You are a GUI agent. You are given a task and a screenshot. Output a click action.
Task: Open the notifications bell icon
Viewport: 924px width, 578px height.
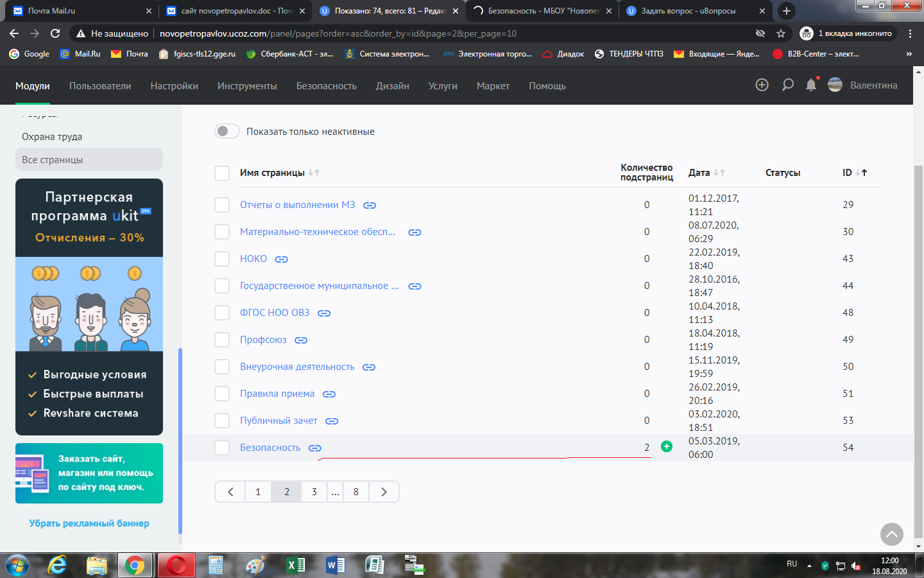click(x=811, y=85)
